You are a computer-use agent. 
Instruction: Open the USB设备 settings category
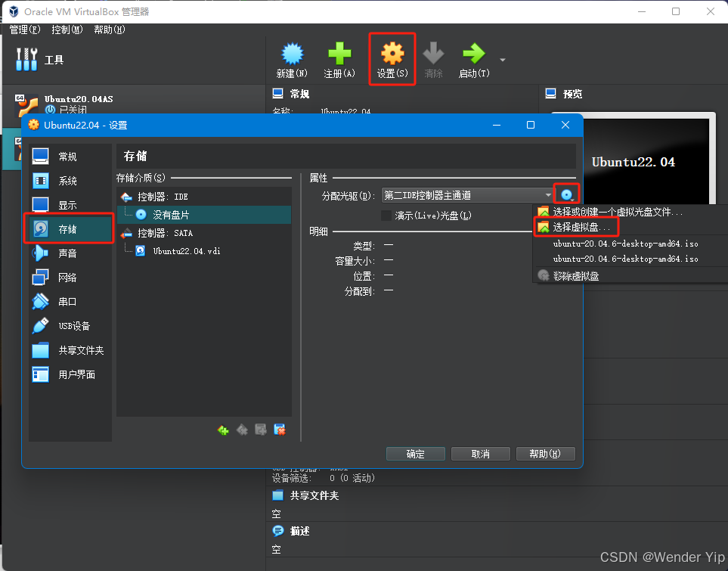(70, 326)
